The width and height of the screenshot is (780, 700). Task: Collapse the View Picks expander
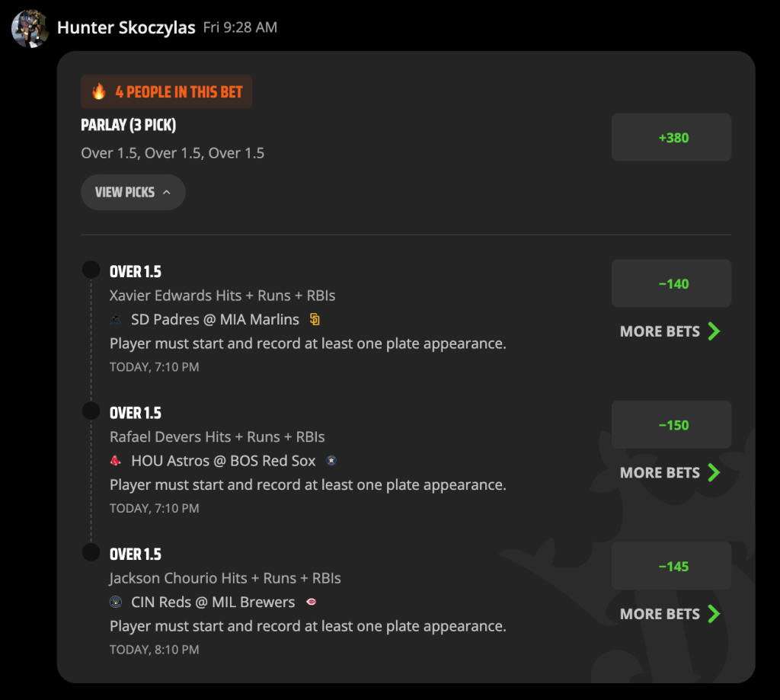(133, 192)
